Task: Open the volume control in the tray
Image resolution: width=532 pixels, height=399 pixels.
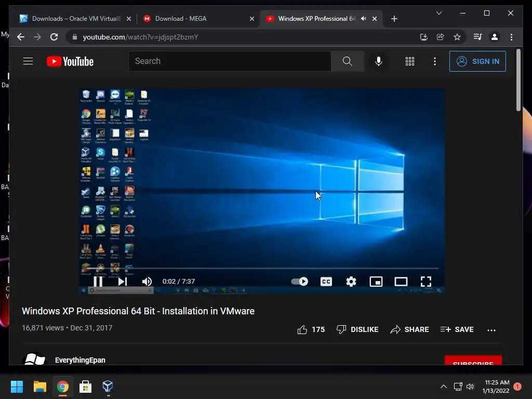Action: point(470,387)
